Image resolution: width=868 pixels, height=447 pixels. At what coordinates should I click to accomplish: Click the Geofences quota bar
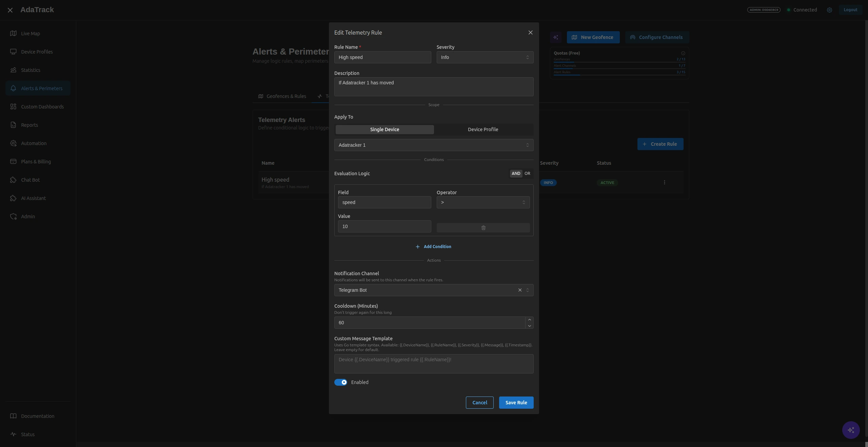[619, 62]
